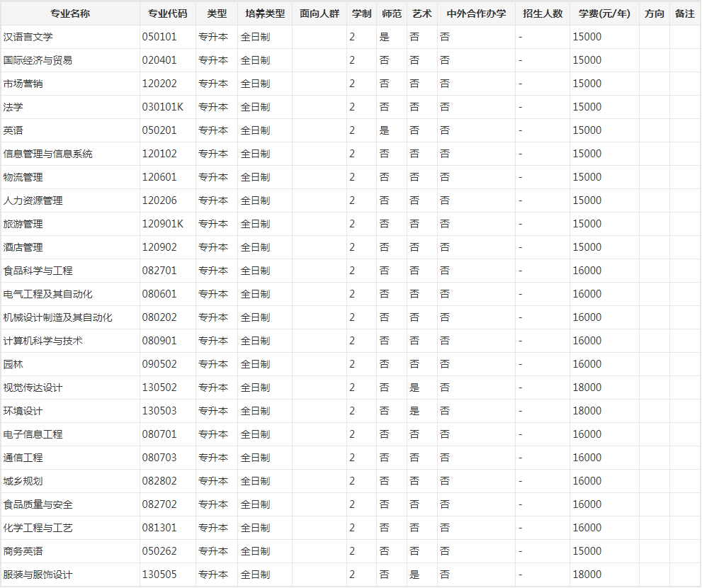Click major code 050101
The width and height of the screenshot is (702, 588).
click(159, 37)
